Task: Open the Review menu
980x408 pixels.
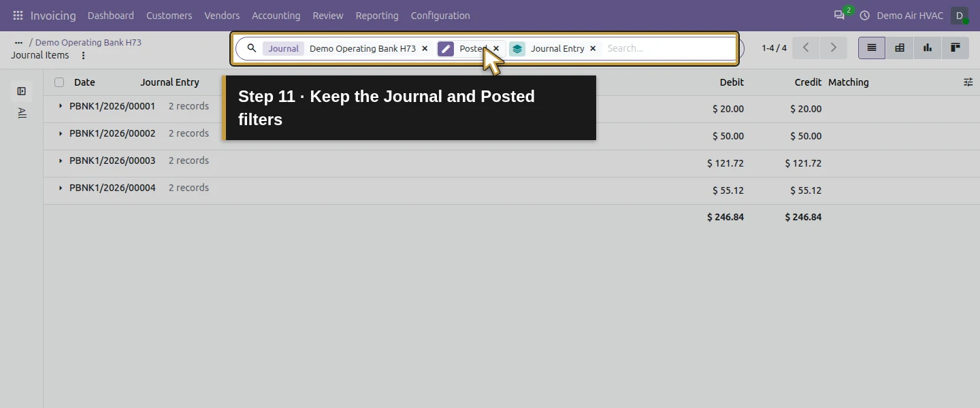Action: pos(328,15)
